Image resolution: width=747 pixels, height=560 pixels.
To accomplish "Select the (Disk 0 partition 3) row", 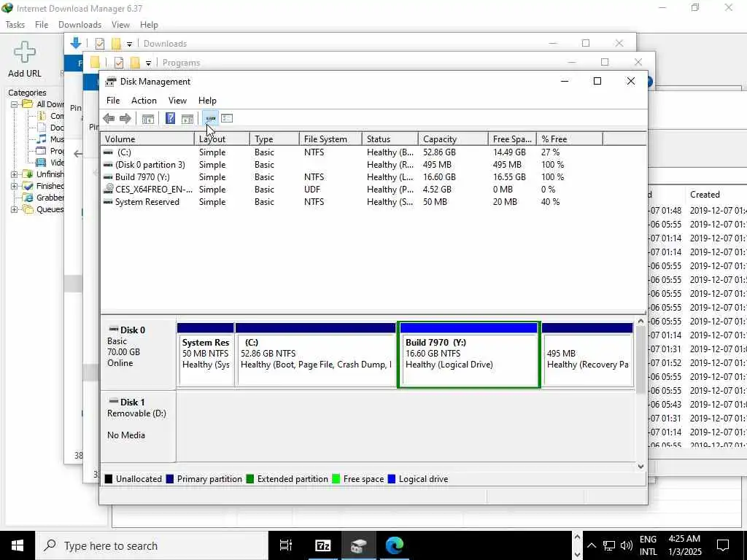I will pos(373,165).
